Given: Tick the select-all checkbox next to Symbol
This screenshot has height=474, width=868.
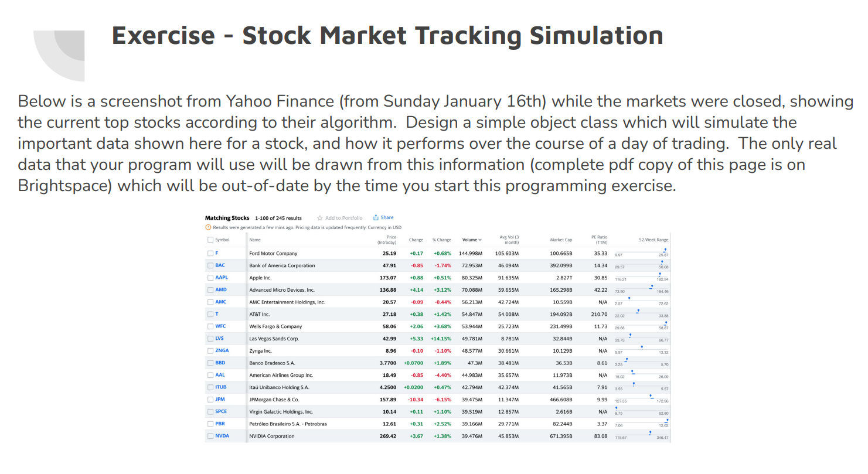Looking at the screenshot, I should click(210, 240).
